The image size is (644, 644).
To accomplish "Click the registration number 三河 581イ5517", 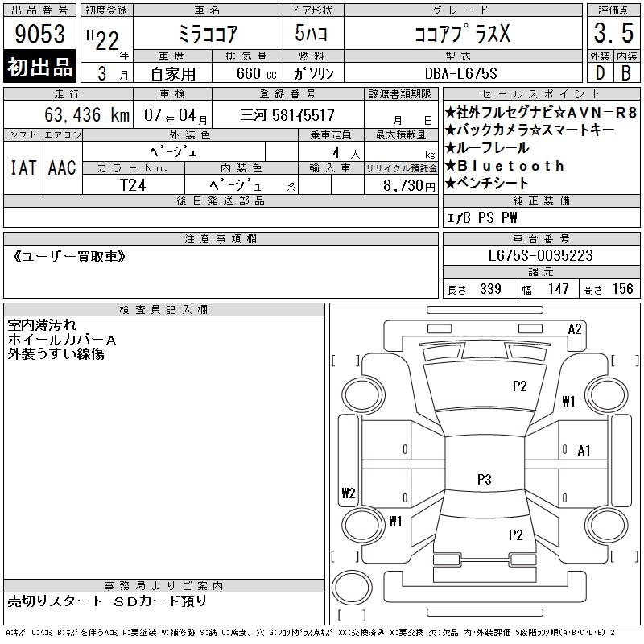I will point(288,115).
